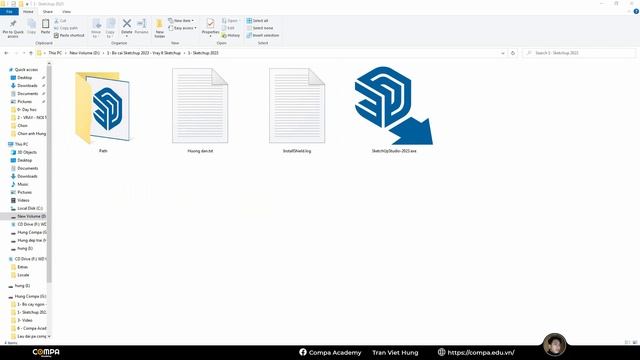Open Music under This PC
This screenshot has width=640, height=360.
pyautogui.click(x=23, y=184)
